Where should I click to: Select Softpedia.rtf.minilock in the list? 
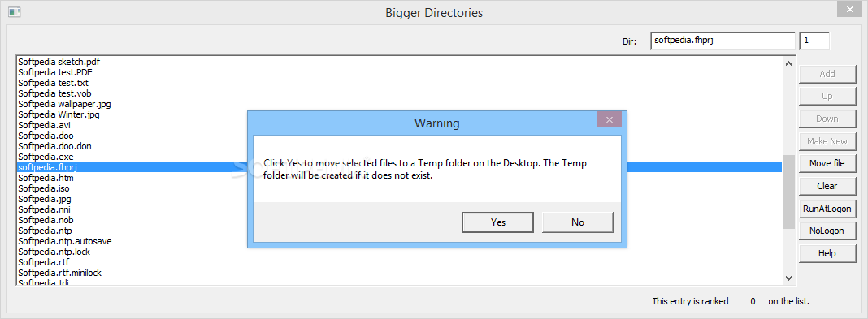(x=60, y=273)
